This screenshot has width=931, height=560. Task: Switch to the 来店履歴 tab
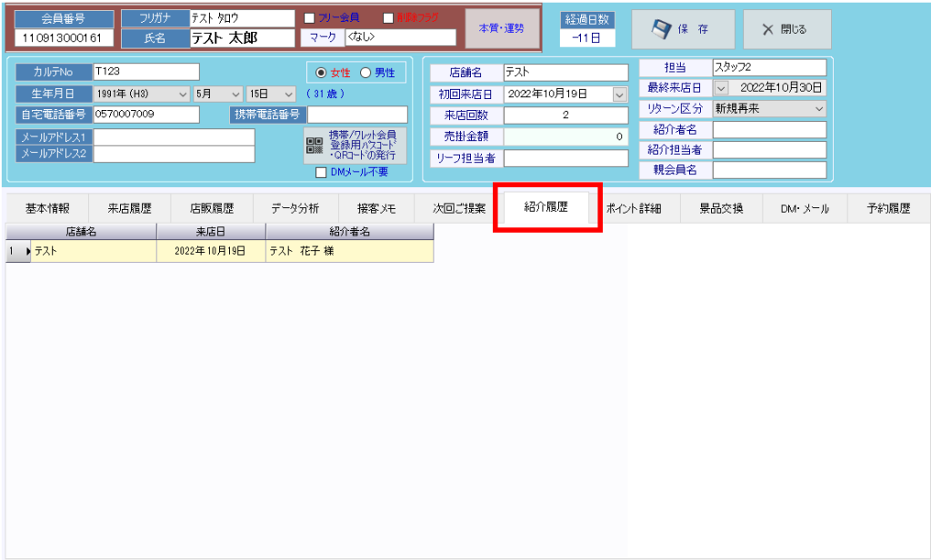click(x=129, y=208)
